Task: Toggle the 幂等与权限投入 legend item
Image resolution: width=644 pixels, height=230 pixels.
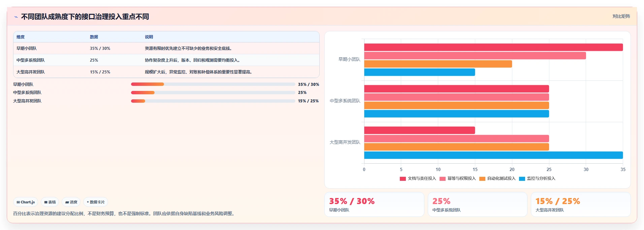Action: click(x=457, y=178)
